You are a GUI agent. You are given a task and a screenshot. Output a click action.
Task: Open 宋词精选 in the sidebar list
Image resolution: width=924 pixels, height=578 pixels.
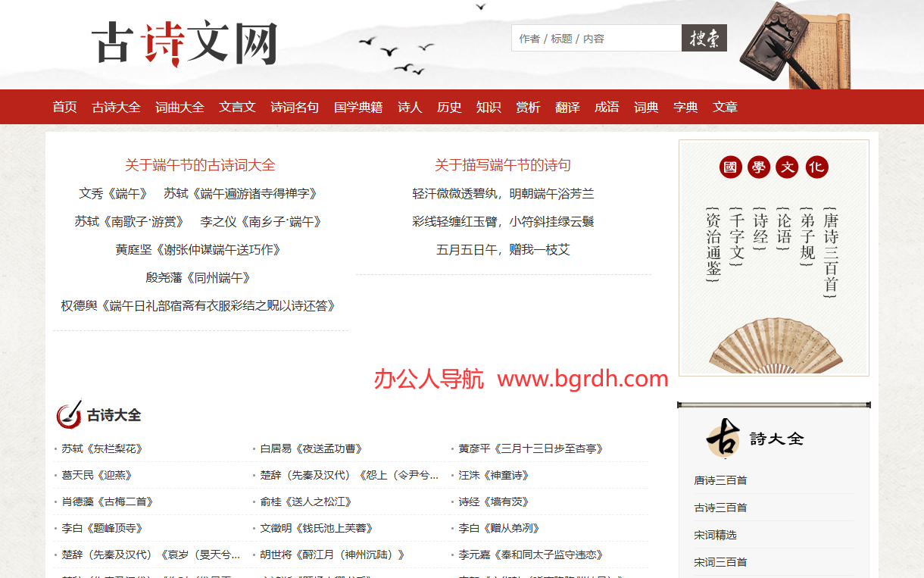click(715, 535)
